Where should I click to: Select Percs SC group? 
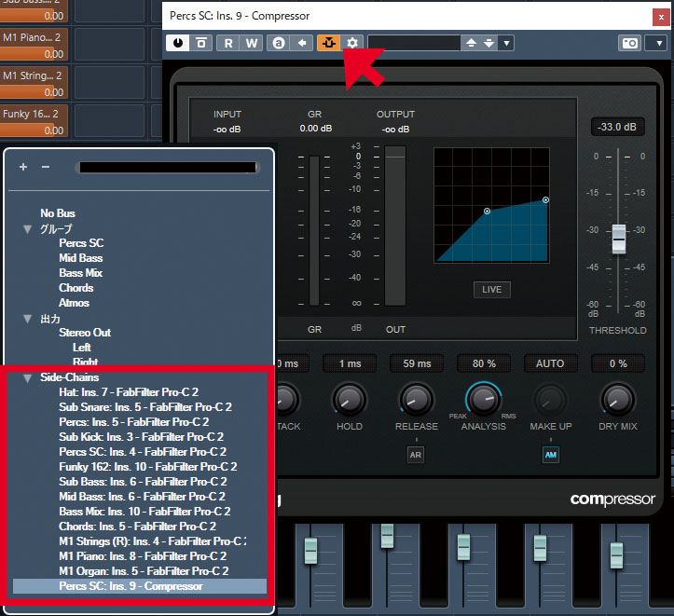pos(81,243)
